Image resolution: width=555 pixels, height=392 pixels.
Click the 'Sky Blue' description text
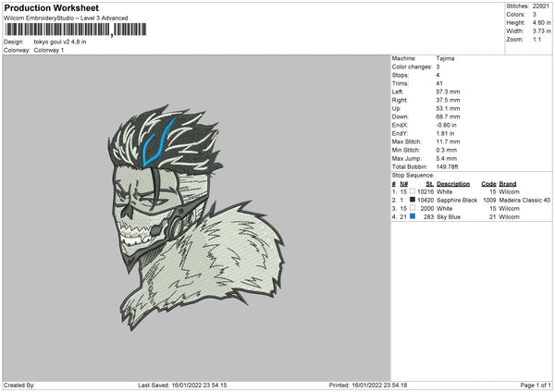click(x=449, y=217)
